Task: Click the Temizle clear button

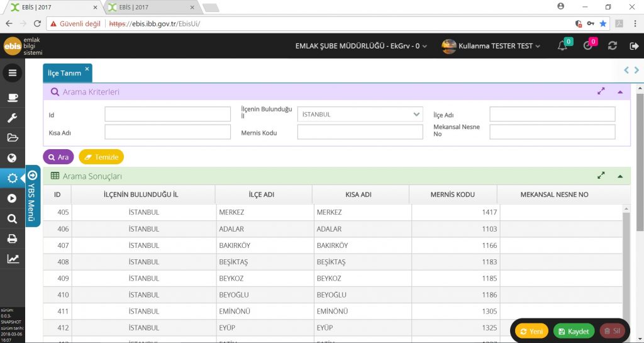Action: 101,157
